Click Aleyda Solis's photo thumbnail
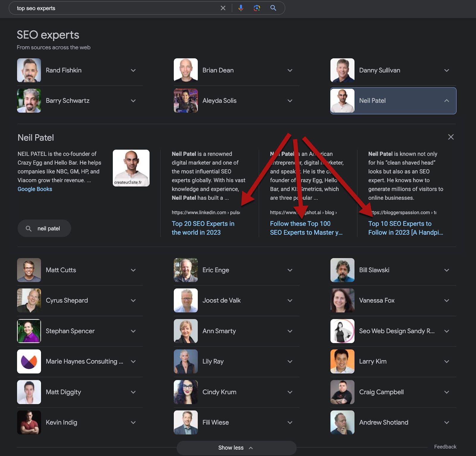Screen dimensions: 476x456 [186, 100]
